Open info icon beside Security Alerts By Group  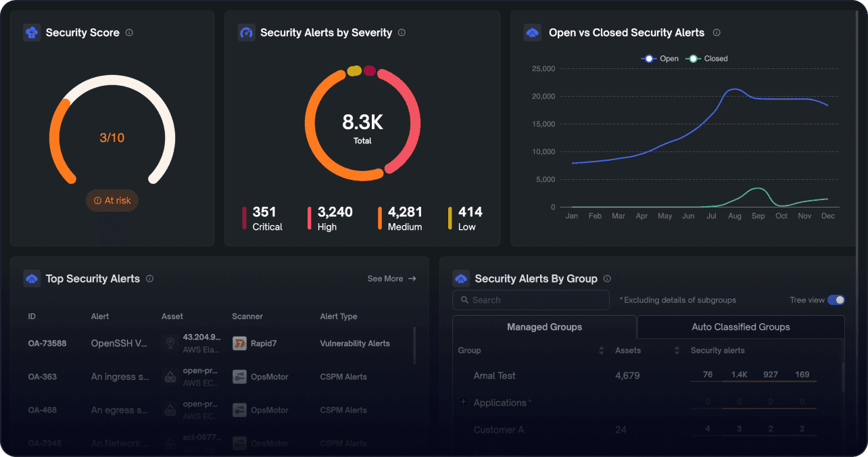coord(607,279)
